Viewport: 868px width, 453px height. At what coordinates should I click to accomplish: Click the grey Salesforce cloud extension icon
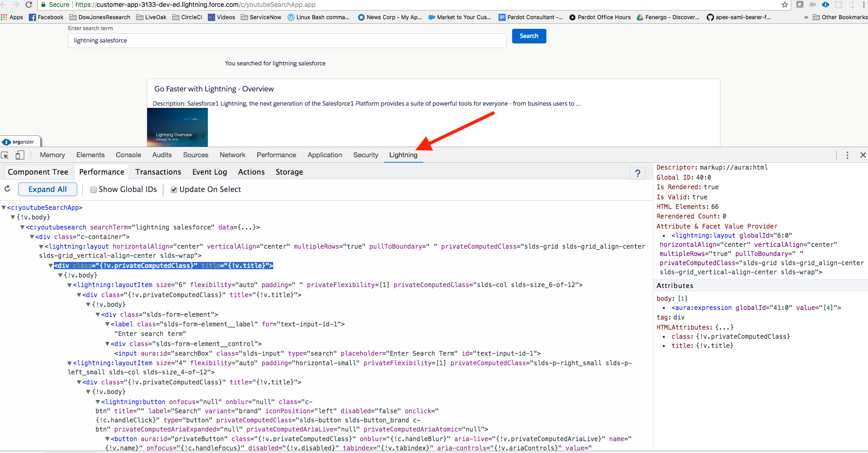pyautogui.click(x=813, y=5)
